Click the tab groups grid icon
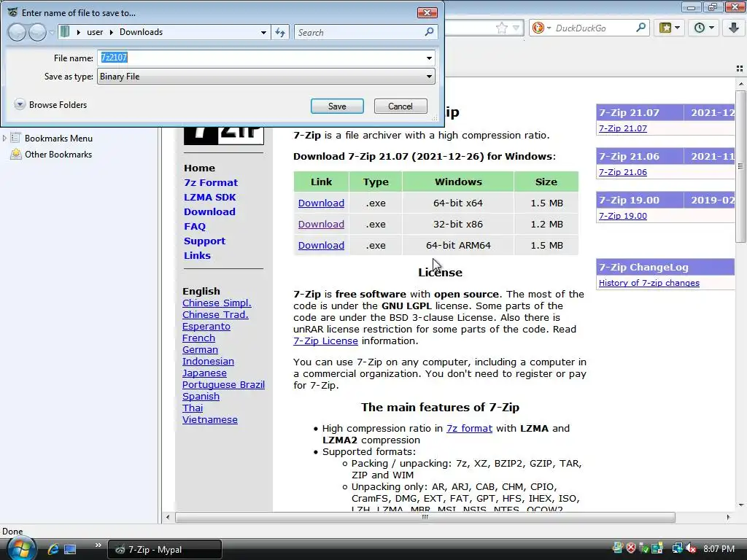The width and height of the screenshot is (747, 560). pyautogui.click(x=740, y=69)
